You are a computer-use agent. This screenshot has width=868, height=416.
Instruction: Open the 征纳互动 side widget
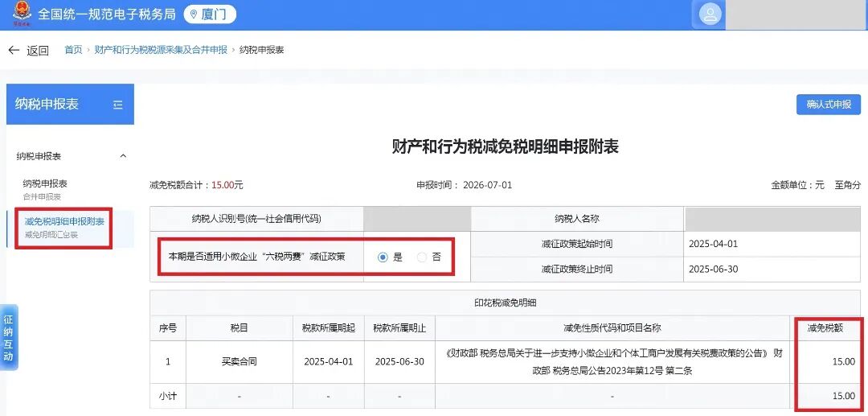click(8, 338)
